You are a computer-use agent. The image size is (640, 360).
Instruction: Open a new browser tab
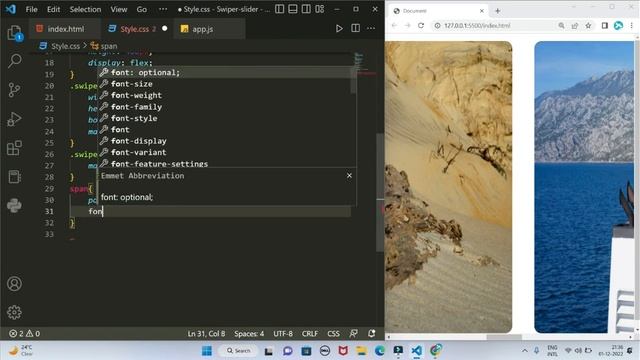(497, 11)
